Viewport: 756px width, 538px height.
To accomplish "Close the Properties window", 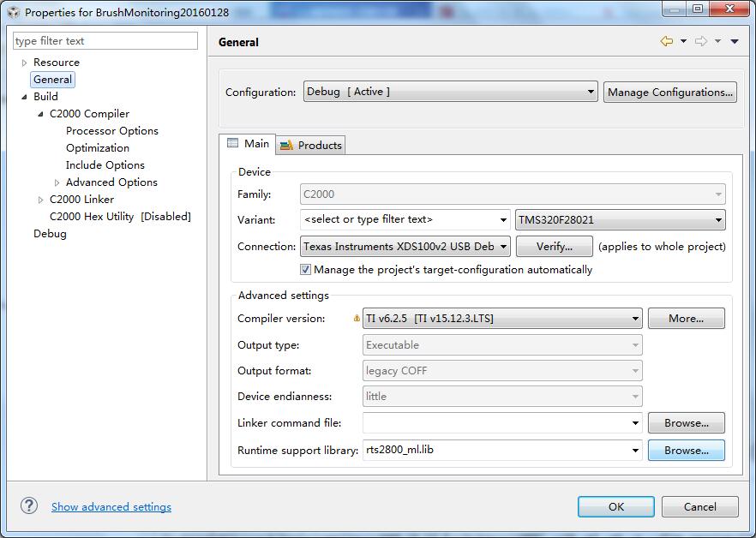I will click(731, 9).
